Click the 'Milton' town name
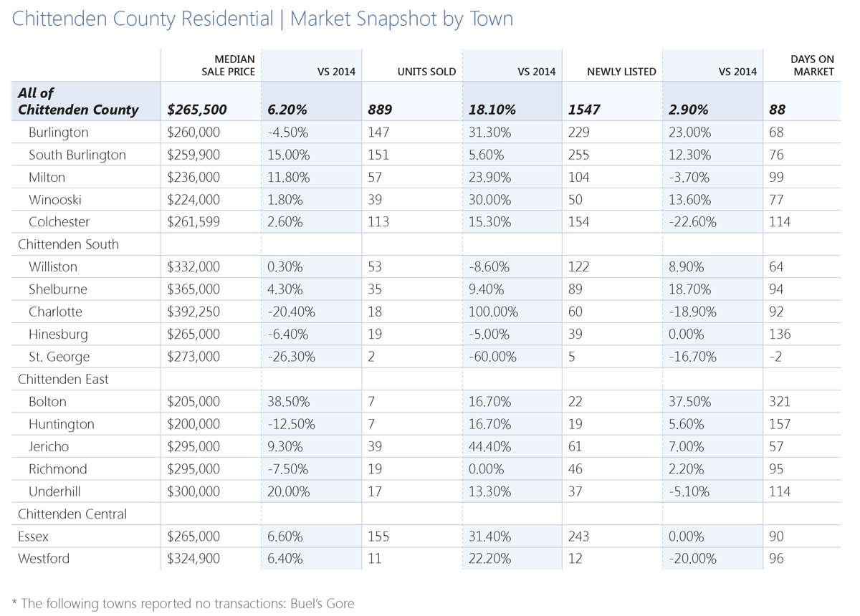This screenshot has height=616, width=860. pyautogui.click(x=47, y=177)
